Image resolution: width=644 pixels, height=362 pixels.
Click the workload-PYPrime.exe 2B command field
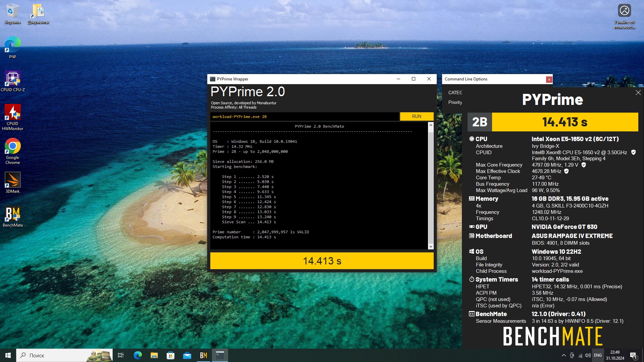tap(305, 116)
